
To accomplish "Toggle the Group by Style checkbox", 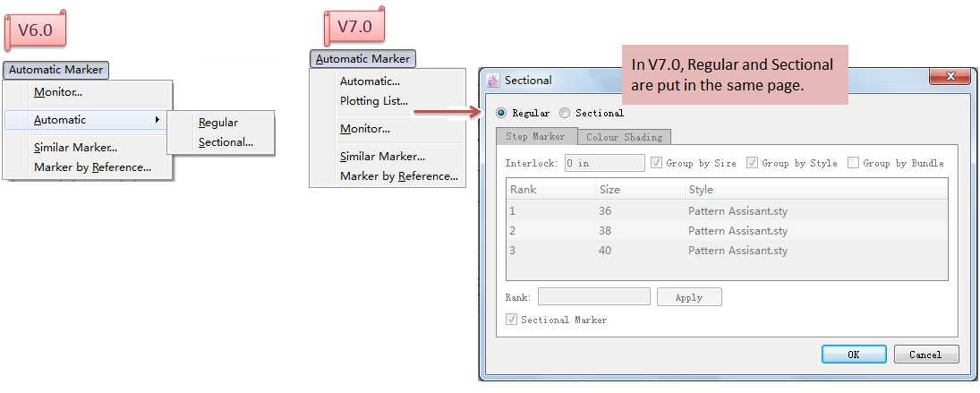I will (753, 163).
